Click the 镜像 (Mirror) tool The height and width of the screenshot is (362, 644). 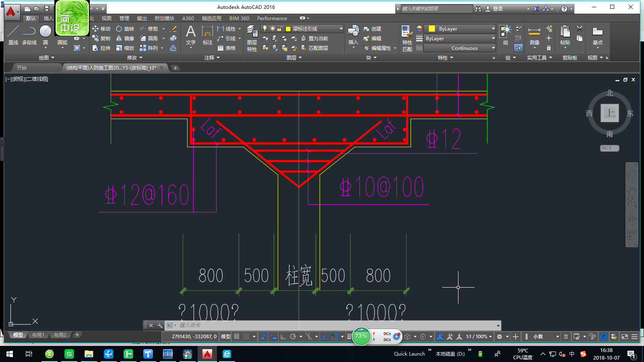tap(125, 38)
